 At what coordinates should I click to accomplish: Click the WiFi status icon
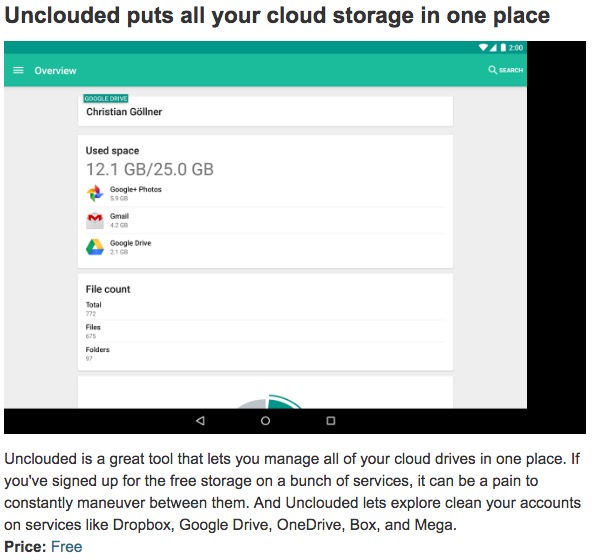(483, 48)
